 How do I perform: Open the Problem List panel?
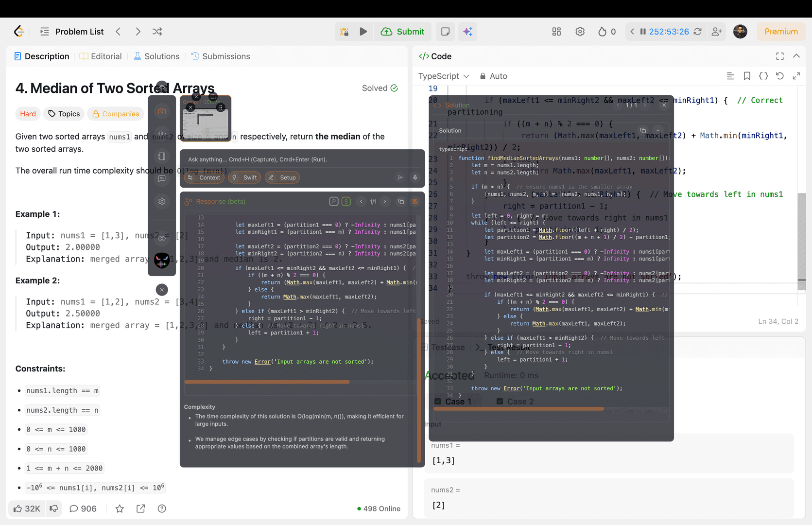tap(72, 32)
